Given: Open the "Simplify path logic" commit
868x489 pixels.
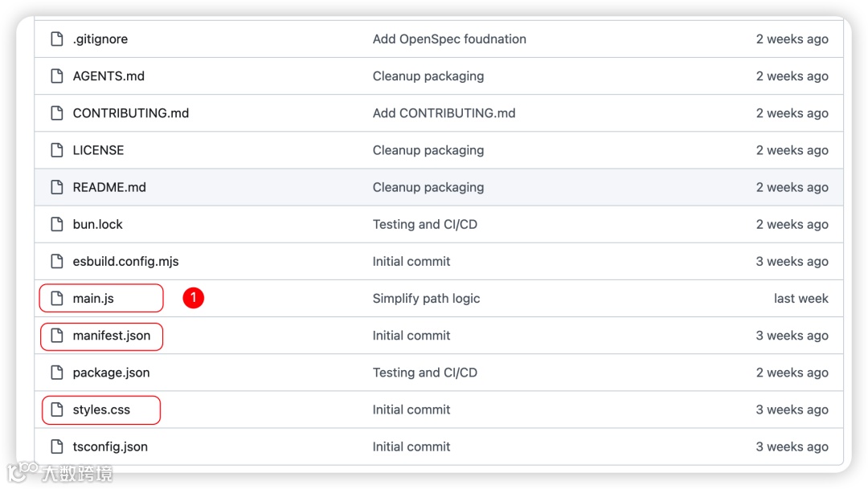Looking at the screenshot, I should pyautogui.click(x=426, y=299).
